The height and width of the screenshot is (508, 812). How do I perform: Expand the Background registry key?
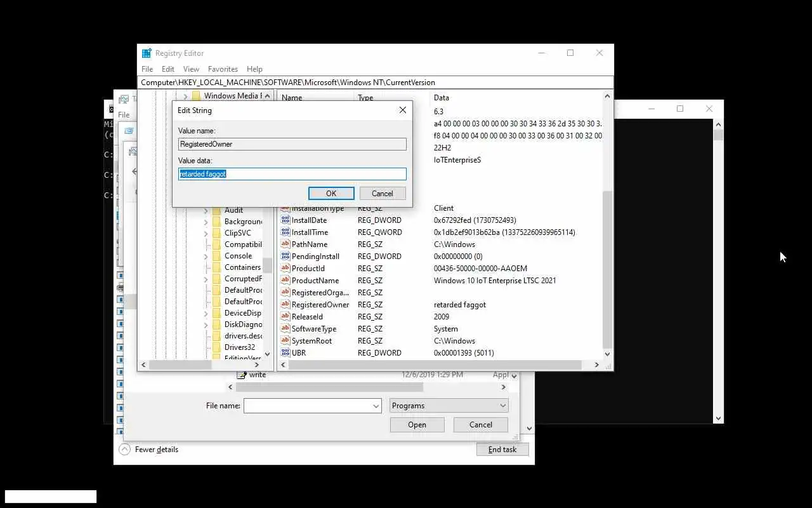tap(206, 222)
